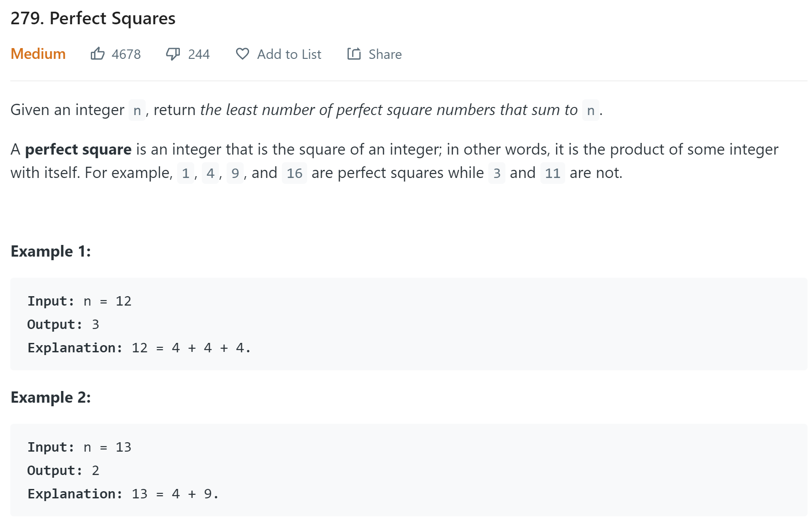This screenshot has height=524, width=812.
Task: Click the thumbs up like icon
Action: pyautogui.click(x=98, y=54)
